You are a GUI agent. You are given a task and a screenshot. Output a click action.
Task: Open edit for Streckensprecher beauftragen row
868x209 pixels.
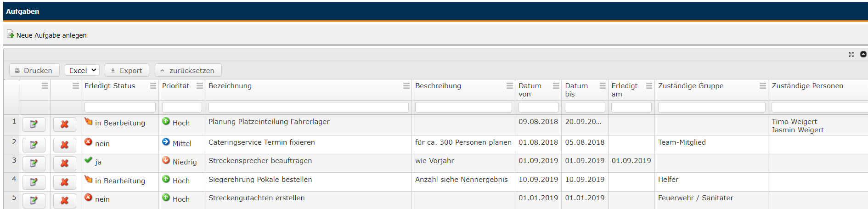(34, 163)
